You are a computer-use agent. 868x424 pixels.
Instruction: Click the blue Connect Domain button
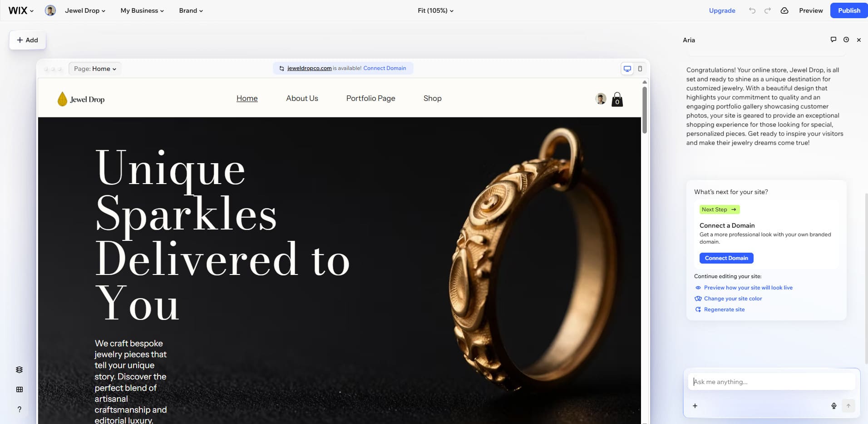[x=726, y=258]
